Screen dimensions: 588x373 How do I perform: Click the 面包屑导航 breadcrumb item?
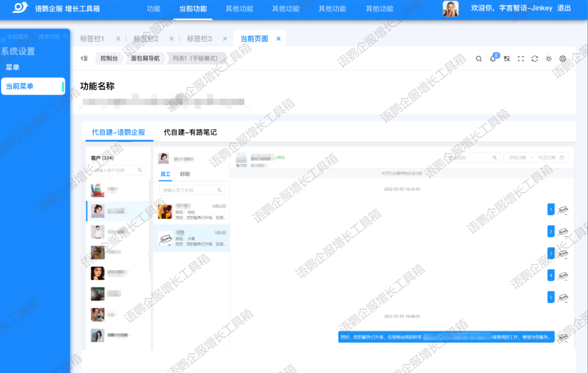click(145, 59)
